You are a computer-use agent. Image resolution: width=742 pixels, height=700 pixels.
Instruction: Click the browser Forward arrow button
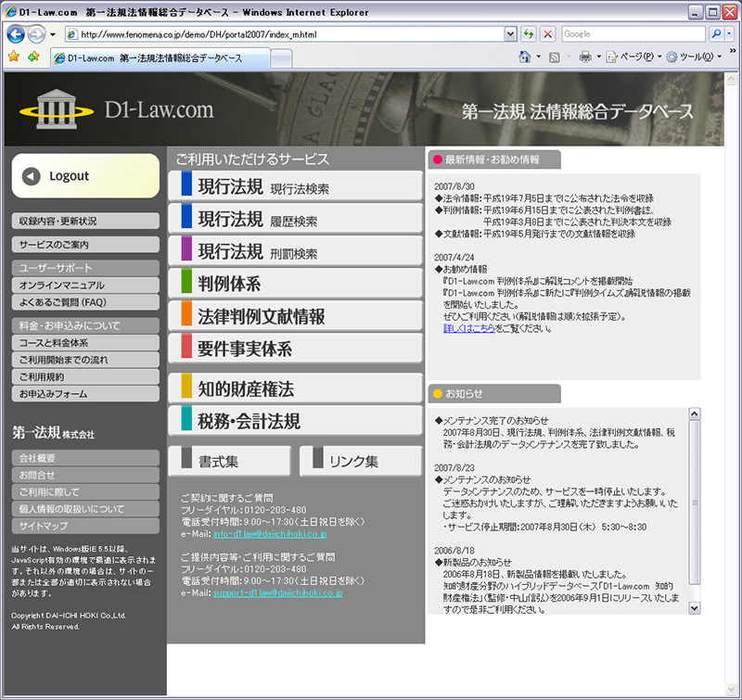(x=36, y=34)
